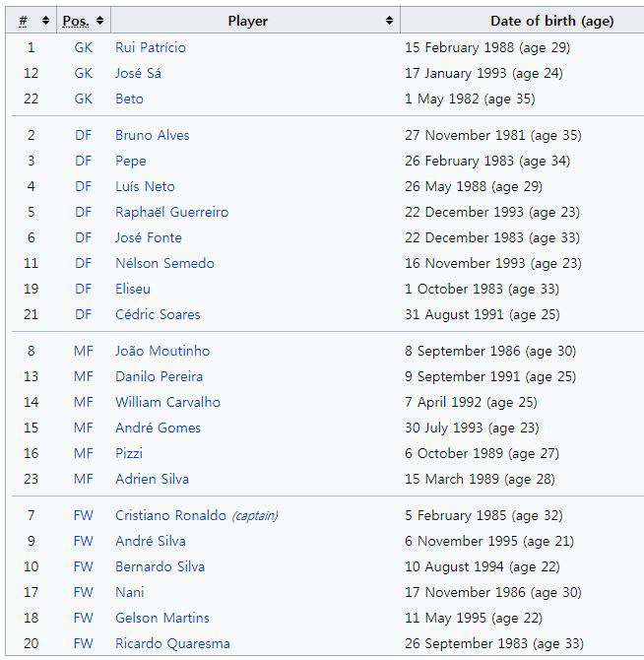Open Ricardo Quaresma link
The width and height of the screenshot is (644, 660).
(x=172, y=643)
